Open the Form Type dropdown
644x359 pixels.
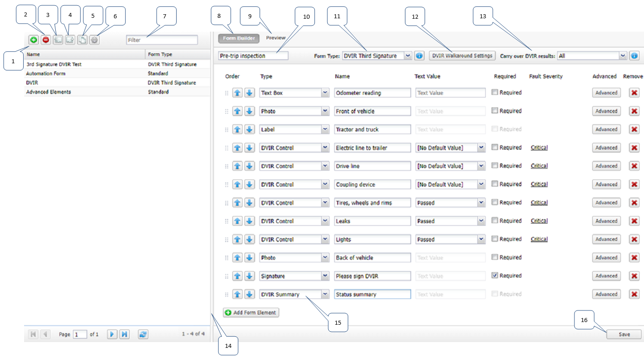[408, 56]
